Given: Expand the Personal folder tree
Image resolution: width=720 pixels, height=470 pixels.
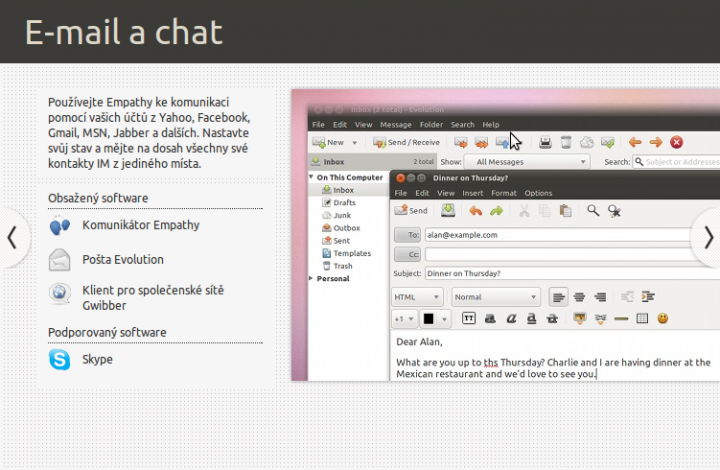Looking at the screenshot, I should (x=311, y=279).
